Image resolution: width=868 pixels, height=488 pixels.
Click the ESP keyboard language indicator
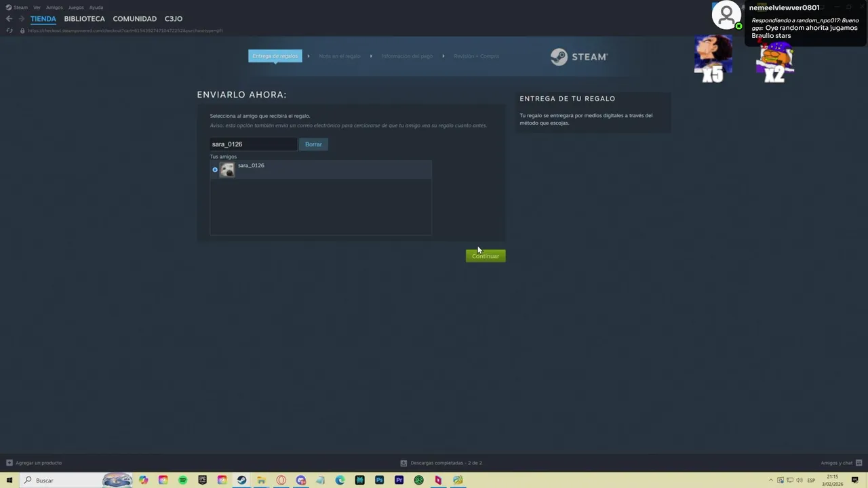811,481
